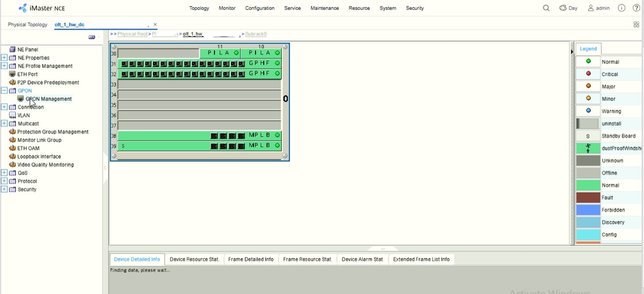This screenshot has height=294, width=644.
Task: Open the Service menu
Action: pyautogui.click(x=293, y=8)
